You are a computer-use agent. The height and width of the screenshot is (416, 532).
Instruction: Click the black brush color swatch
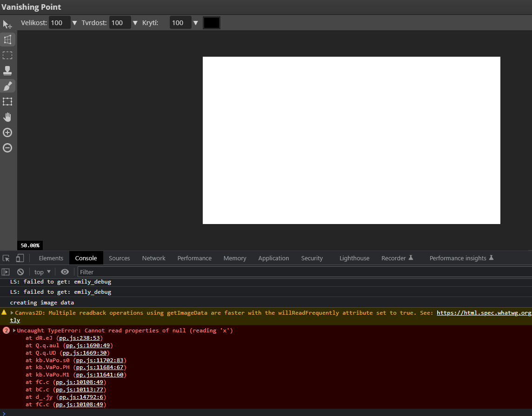[212, 22]
